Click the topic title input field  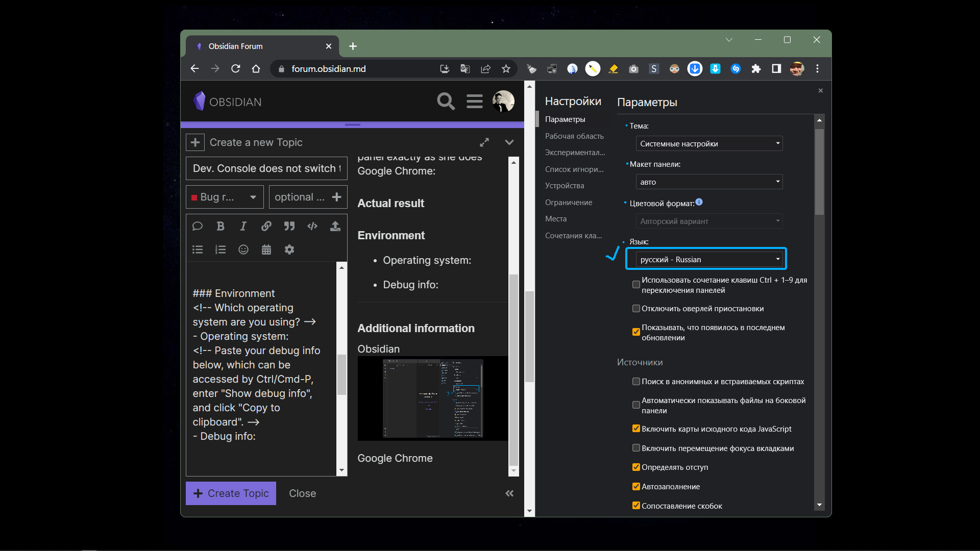point(266,168)
